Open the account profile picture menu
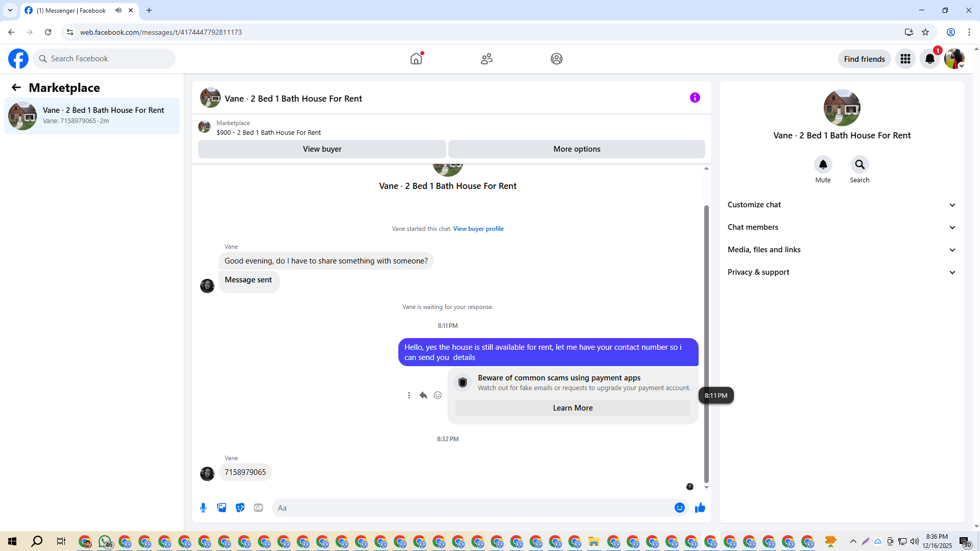The width and height of the screenshot is (980, 551). [954, 59]
